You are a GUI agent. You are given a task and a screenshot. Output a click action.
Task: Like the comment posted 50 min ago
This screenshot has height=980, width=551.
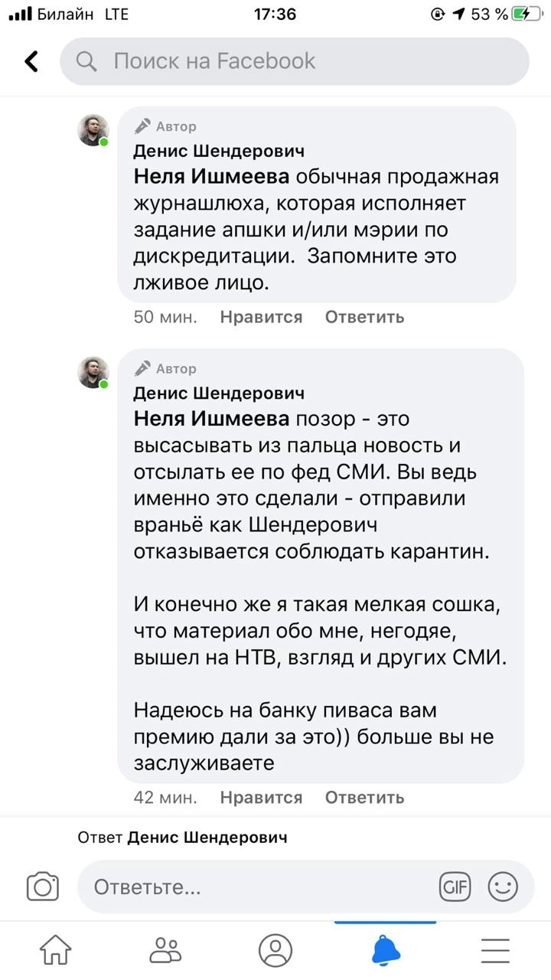[261, 317]
